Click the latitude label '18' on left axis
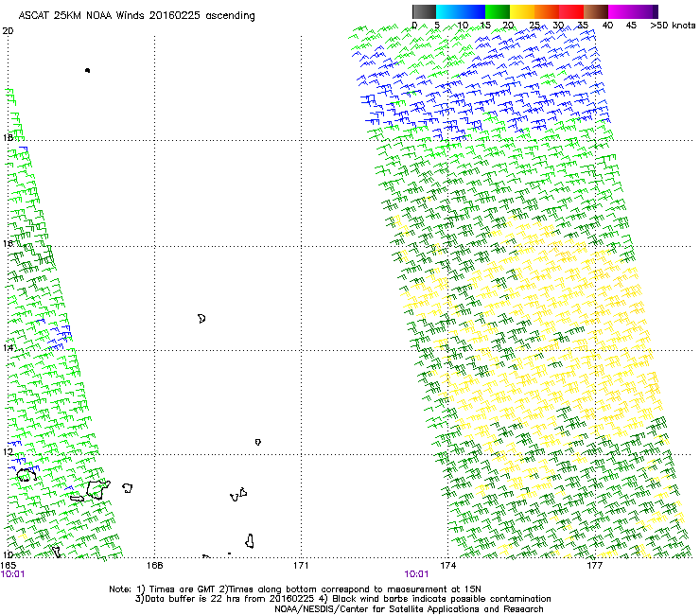The width and height of the screenshot is (700, 615). 8,137
